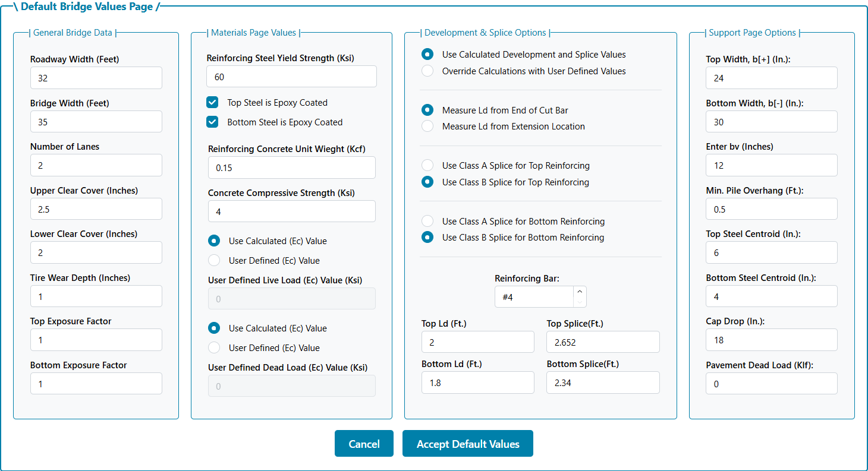Select Class A Splice for Top Reinforcing

pos(427,166)
